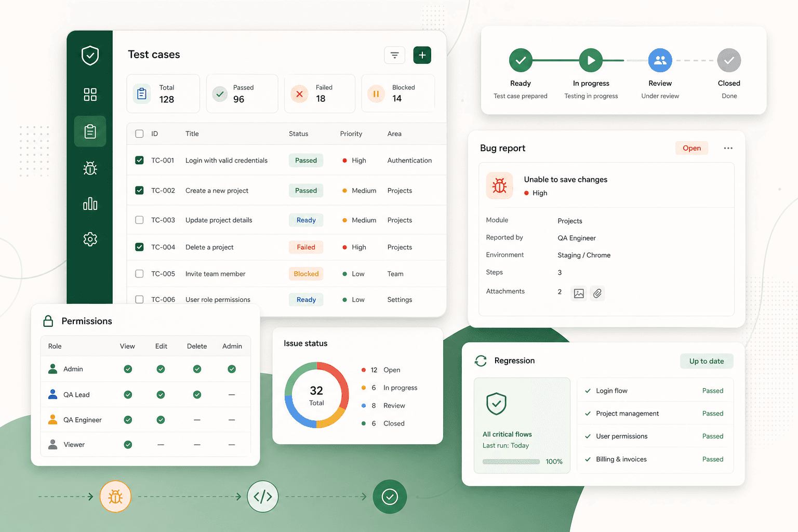Viewport: 798px width, 532px height.
Task: Click the Blocked pause stat icon
Action: pos(376,94)
